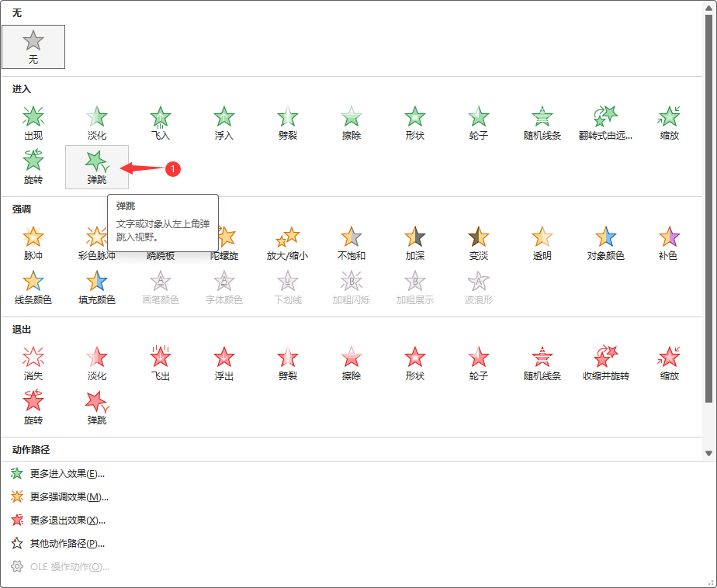The height and width of the screenshot is (588, 717).
Task: Choose the 对象颜色 emphasis effect
Action: [605, 244]
